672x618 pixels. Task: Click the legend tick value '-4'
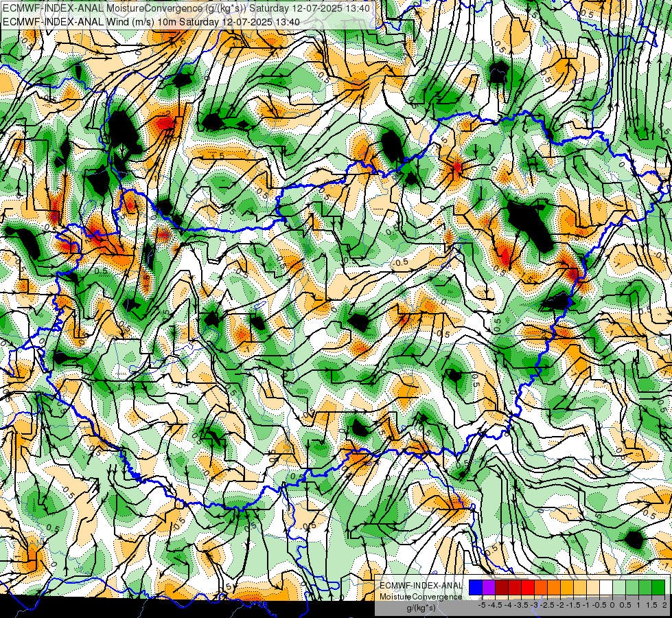point(508,605)
